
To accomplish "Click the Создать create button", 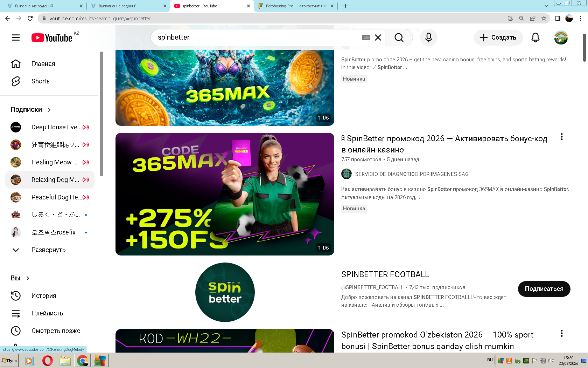I will [498, 38].
